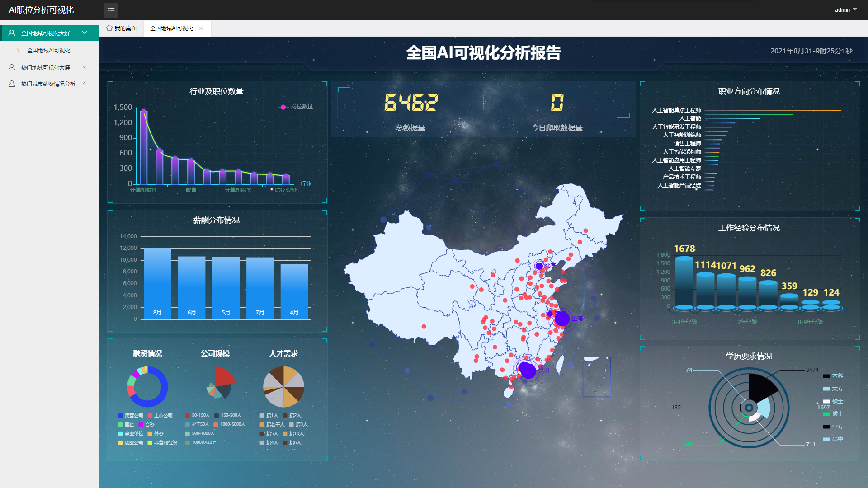868x488 pixels.
Task: Collapse the 全国地域可视化大屏 menu chevron
Action: 85,33
